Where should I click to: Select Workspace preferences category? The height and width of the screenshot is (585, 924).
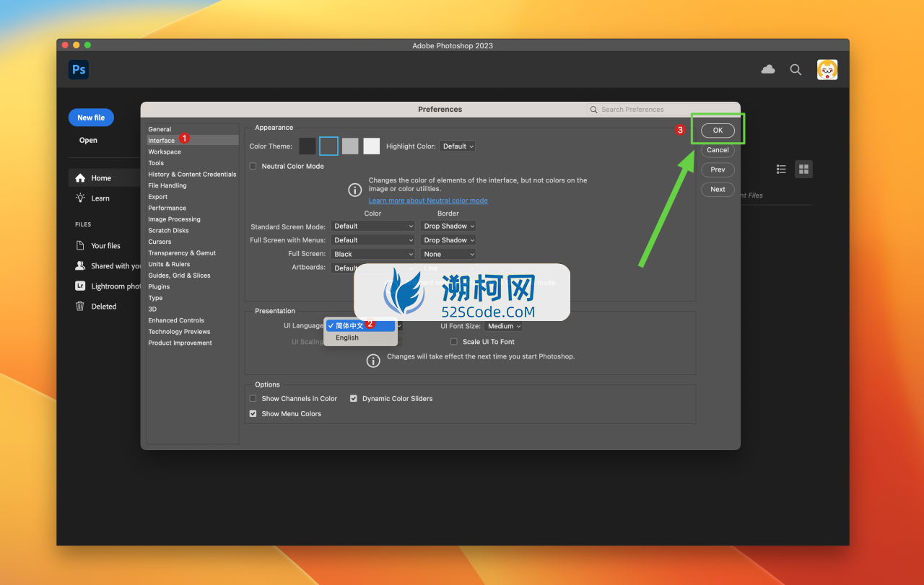(192, 151)
